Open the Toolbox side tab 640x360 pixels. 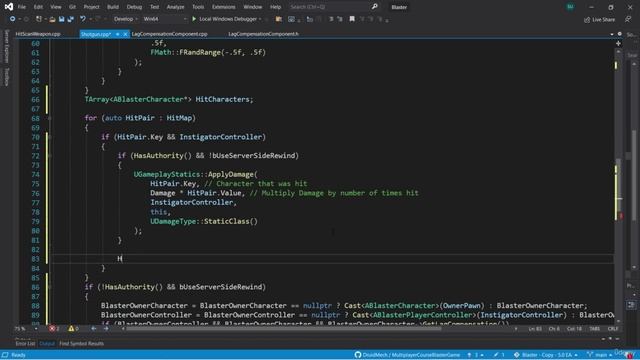click(x=6, y=77)
